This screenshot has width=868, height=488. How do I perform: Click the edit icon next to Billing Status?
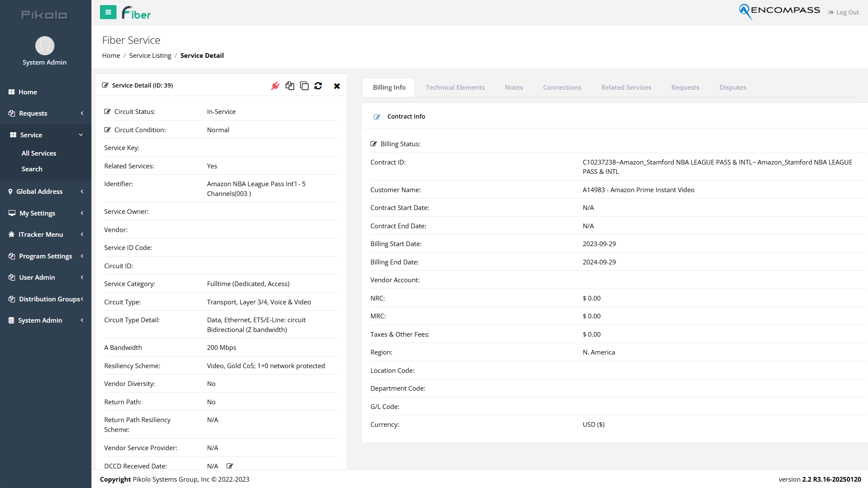373,144
